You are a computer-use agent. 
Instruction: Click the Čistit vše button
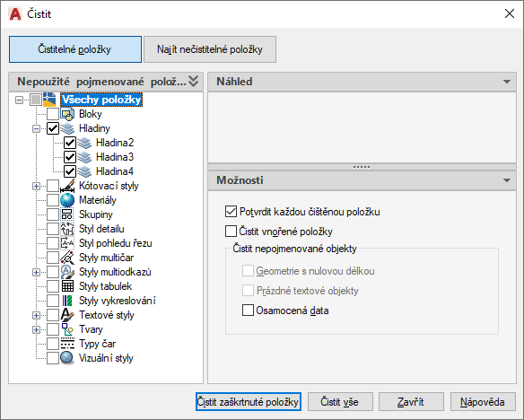pyautogui.click(x=340, y=402)
